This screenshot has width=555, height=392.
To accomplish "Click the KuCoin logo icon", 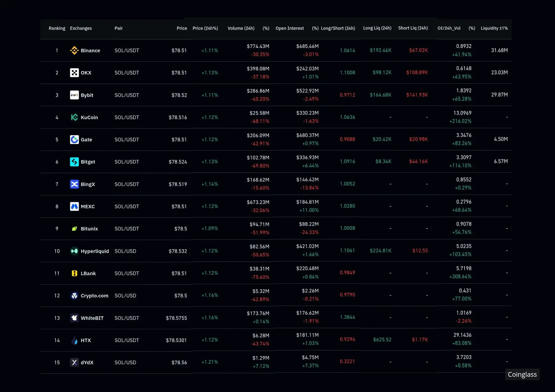I will [74, 117].
